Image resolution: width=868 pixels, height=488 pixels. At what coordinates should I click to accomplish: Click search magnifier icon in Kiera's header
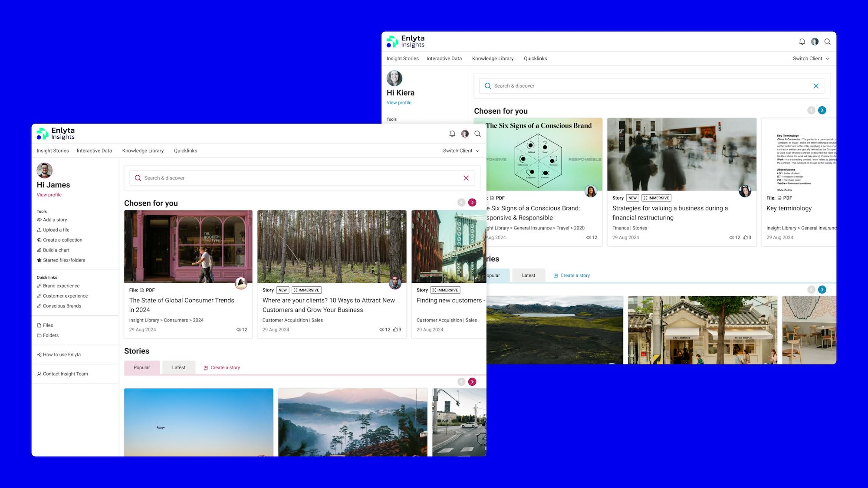827,42
